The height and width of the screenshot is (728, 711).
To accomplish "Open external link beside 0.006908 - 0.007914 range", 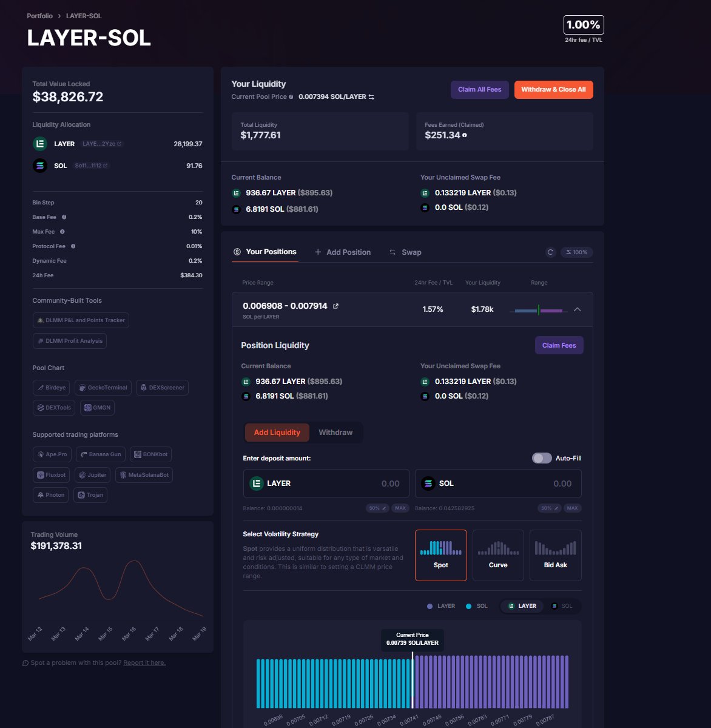I will tap(336, 306).
